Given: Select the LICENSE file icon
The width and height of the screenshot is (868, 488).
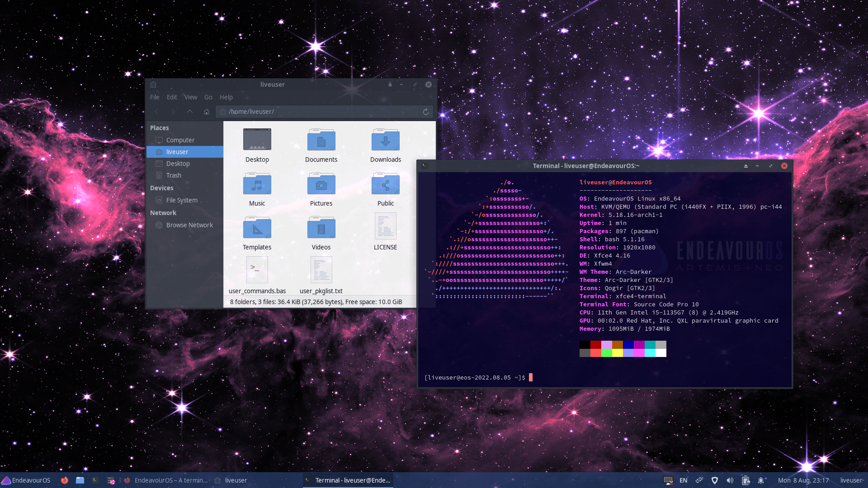Looking at the screenshot, I should coord(386,226).
